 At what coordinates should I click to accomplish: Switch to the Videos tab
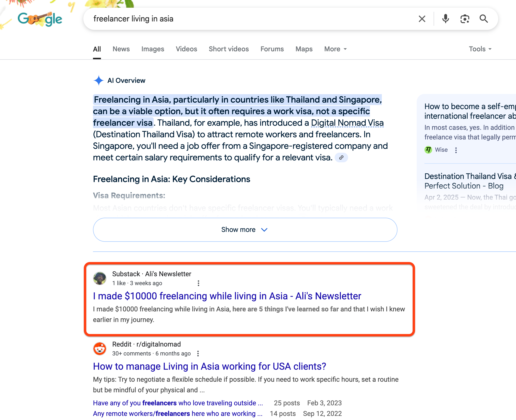pyautogui.click(x=186, y=49)
